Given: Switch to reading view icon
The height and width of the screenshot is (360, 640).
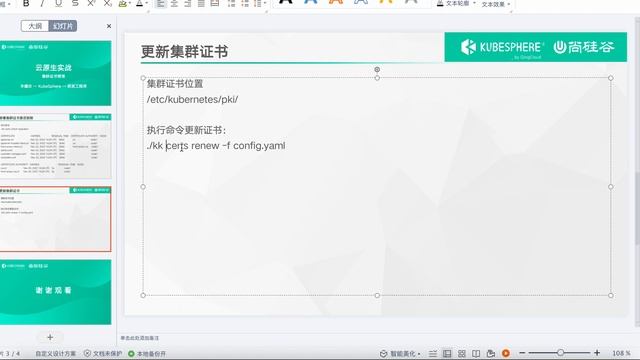Looking at the screenshot, I should 476,353.
